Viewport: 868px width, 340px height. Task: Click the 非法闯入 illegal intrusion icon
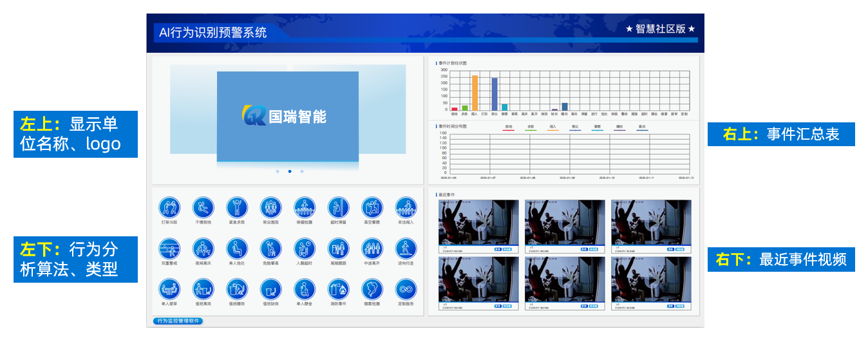point(405,208)
